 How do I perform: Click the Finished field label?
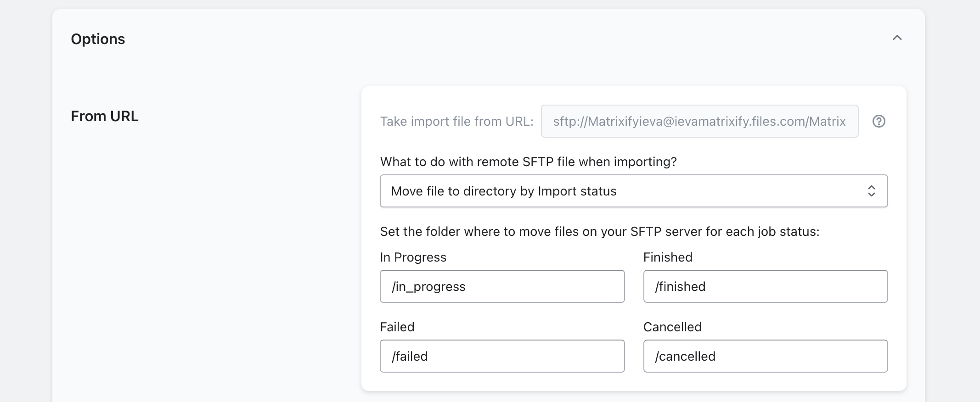[x=668, y=257]
